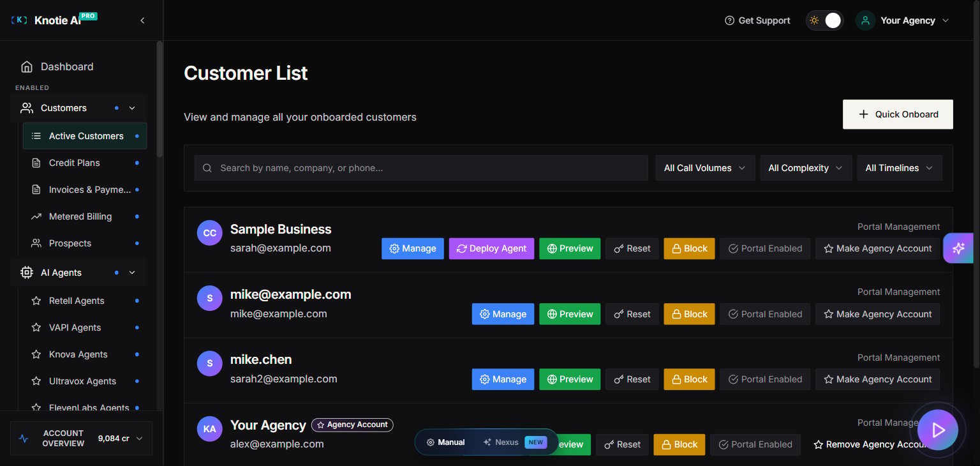The width and height of the screenshot is (980, 466).
Task: Click Preview for mike@example.com
Action: pos(570,314)
